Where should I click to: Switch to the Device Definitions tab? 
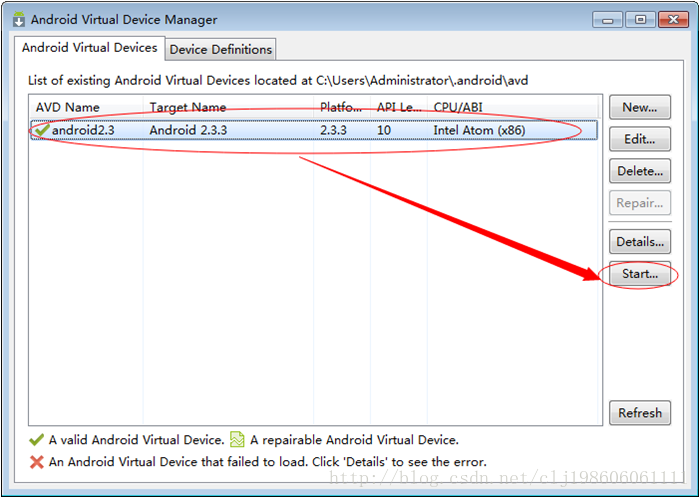(x=221, y=50)
